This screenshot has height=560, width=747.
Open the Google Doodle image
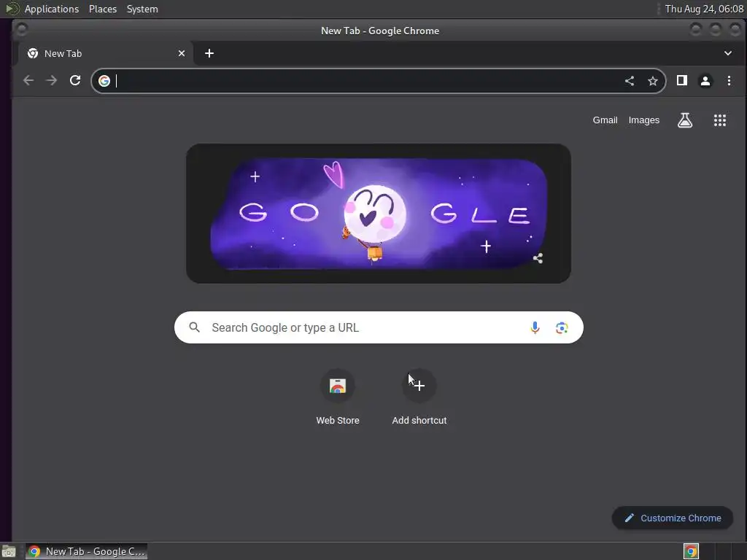click(379, 214)
